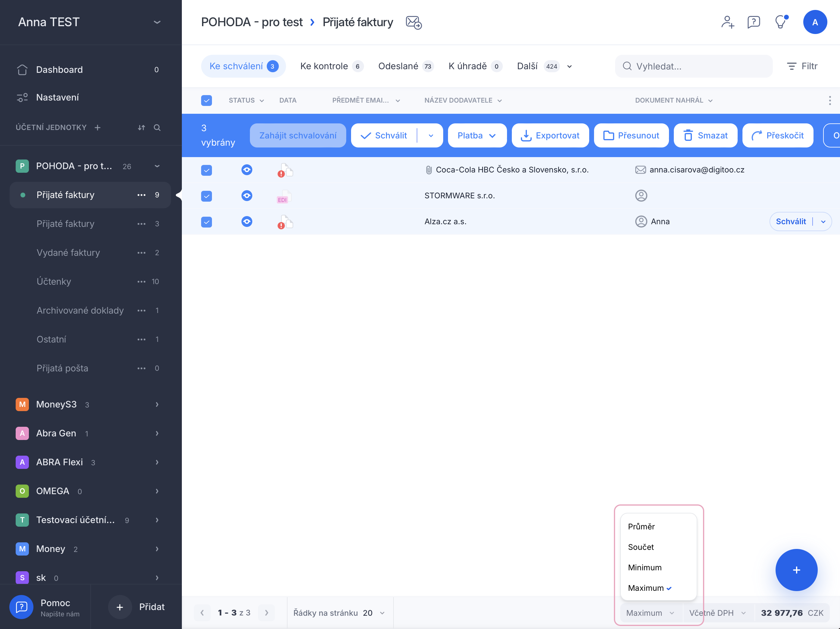Open the Pomoc help bubble icon
Viewport: 840px width, 629px height.
[x=21, y=607]
